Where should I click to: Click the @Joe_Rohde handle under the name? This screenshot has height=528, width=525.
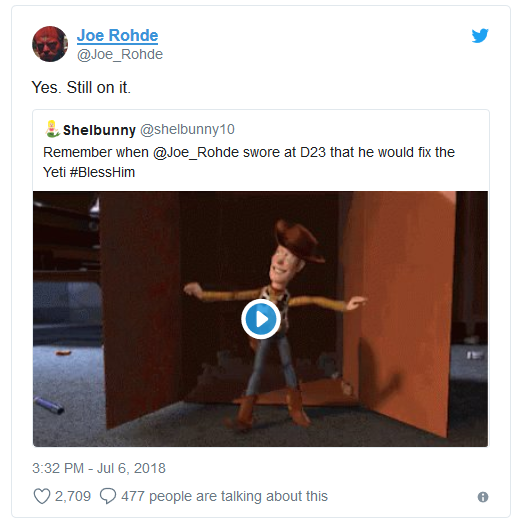[120, 54]
